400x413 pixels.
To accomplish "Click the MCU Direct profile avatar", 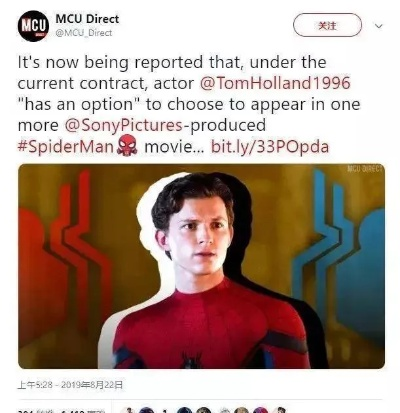I will (33, 26).
